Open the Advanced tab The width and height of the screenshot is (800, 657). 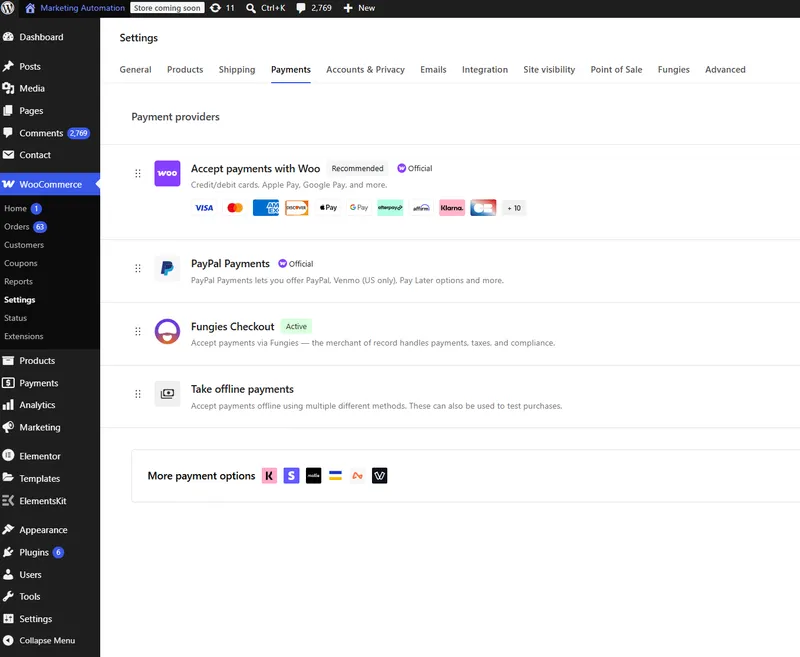coord(725,69)
